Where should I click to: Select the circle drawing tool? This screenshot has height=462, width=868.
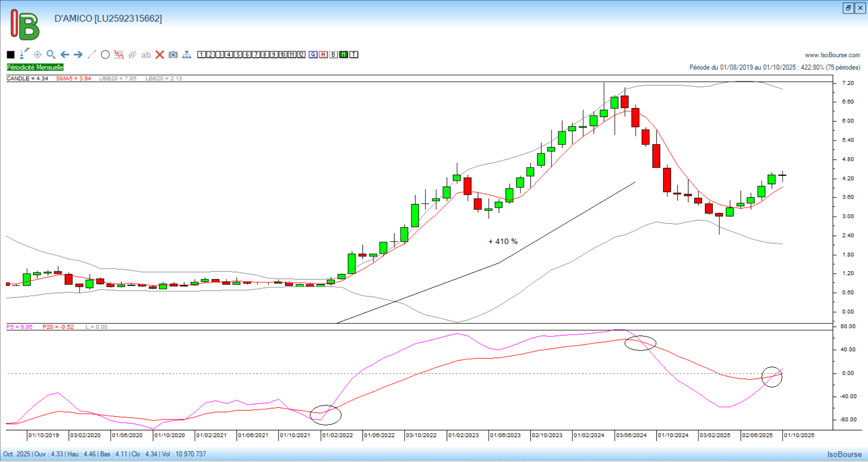(105, 55)
